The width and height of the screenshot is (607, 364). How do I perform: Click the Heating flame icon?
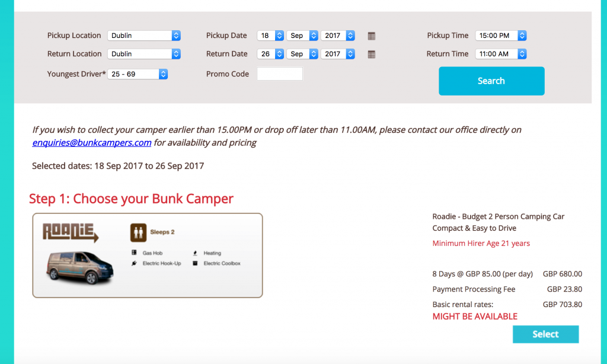pos(195,253)
